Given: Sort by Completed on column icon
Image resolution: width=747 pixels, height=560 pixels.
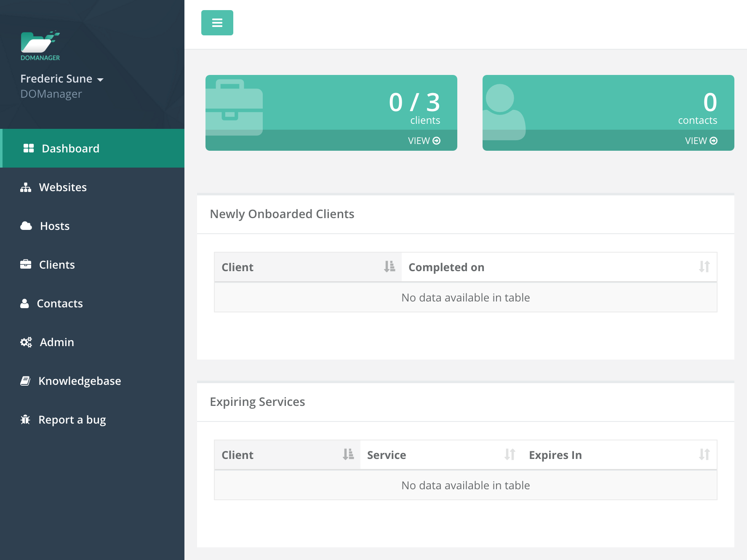Looking at the screenshot, I should tap(704, 267).
